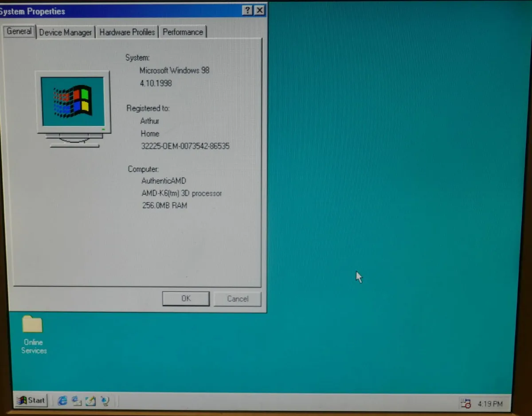Click the General tab
532x416 pixels.
(x=19, y=31)
